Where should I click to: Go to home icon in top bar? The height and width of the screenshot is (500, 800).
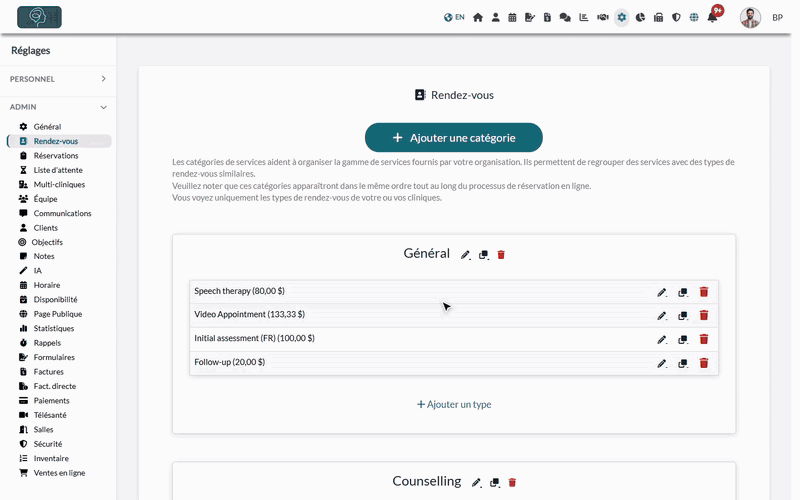(x=478, y=17)
